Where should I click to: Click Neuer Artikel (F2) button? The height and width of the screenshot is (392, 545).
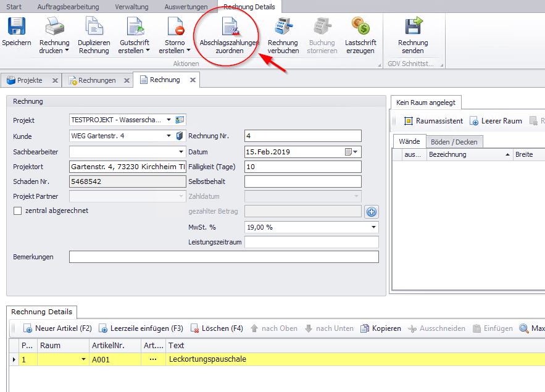[57, 328]
